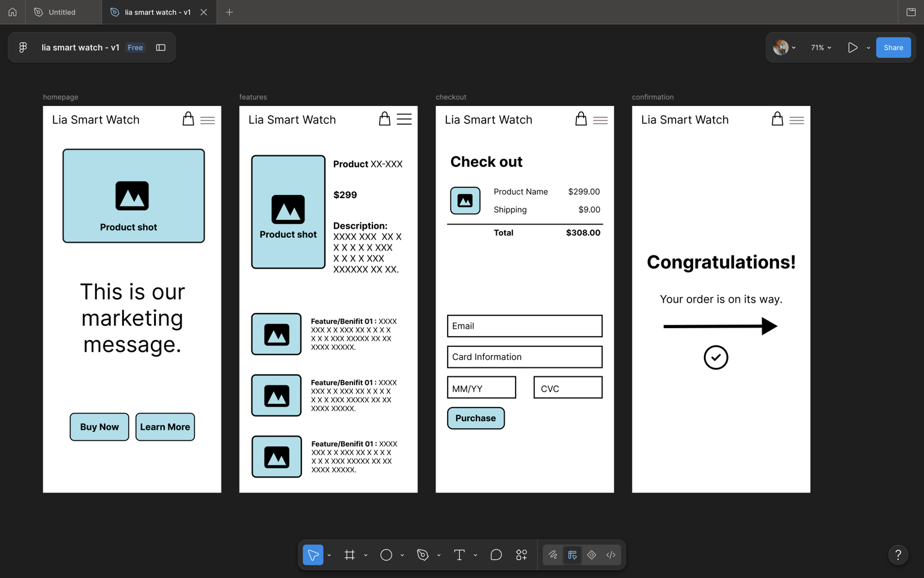
Task: Switch to Dev Mode toggle
Action: [611, 555]
